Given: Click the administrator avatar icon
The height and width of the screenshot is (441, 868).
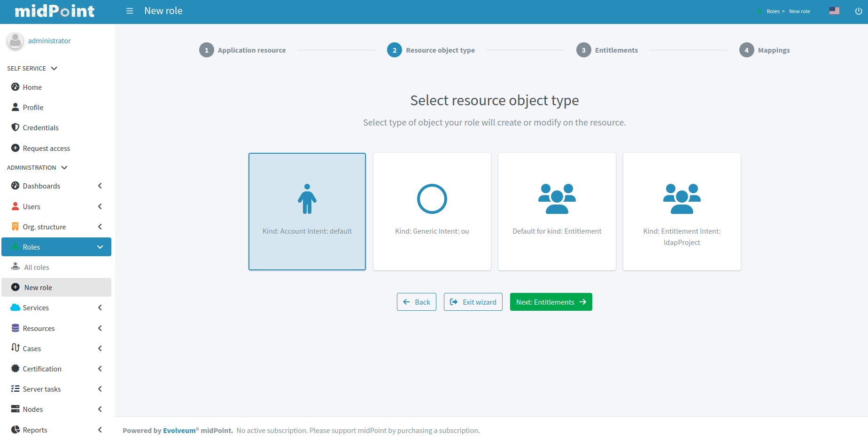Looking at the screenshot, I should tap(15, 41).
